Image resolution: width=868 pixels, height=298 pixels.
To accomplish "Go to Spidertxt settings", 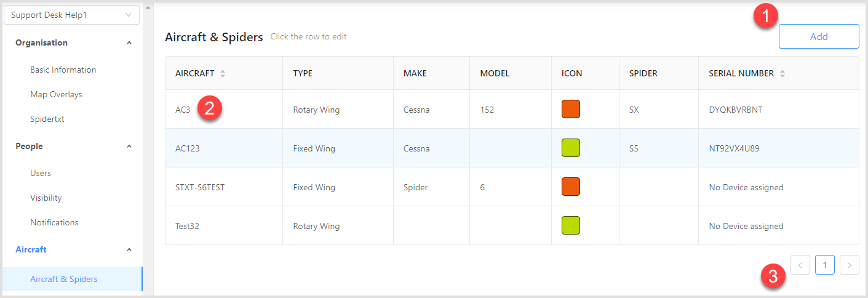I will pyautogui.click(x=47, y=119).
